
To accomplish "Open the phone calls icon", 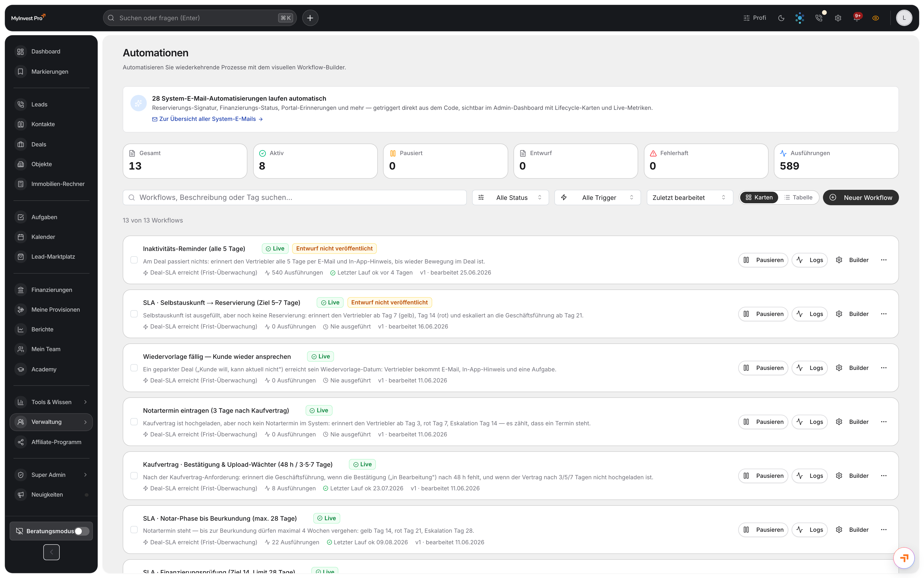I will click(819, 18).
